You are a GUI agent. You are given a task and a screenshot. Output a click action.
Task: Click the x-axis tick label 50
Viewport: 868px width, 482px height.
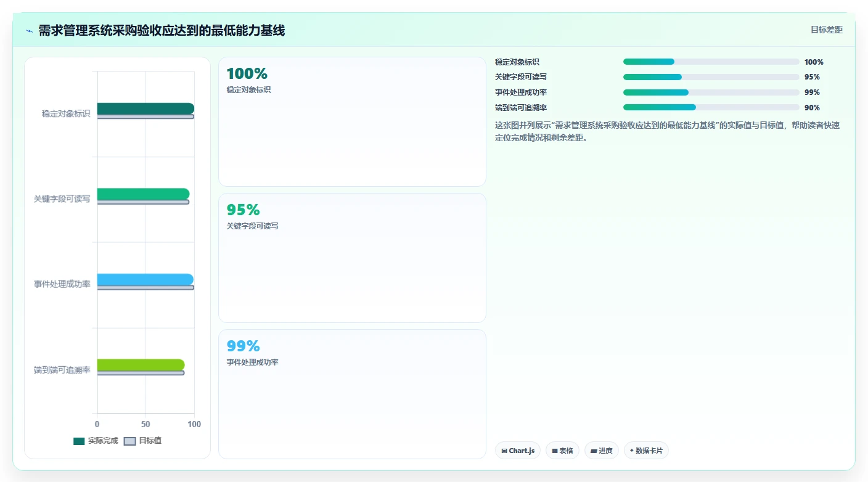pos(145,424)
